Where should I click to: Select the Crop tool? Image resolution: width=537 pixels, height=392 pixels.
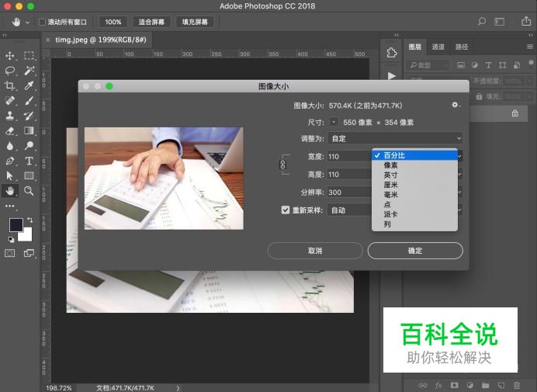9,85
